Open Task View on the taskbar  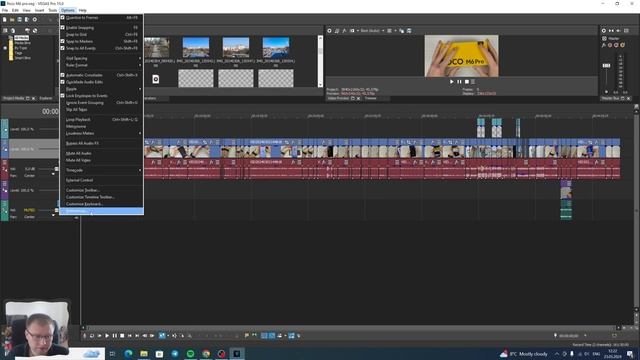(112, 353)
